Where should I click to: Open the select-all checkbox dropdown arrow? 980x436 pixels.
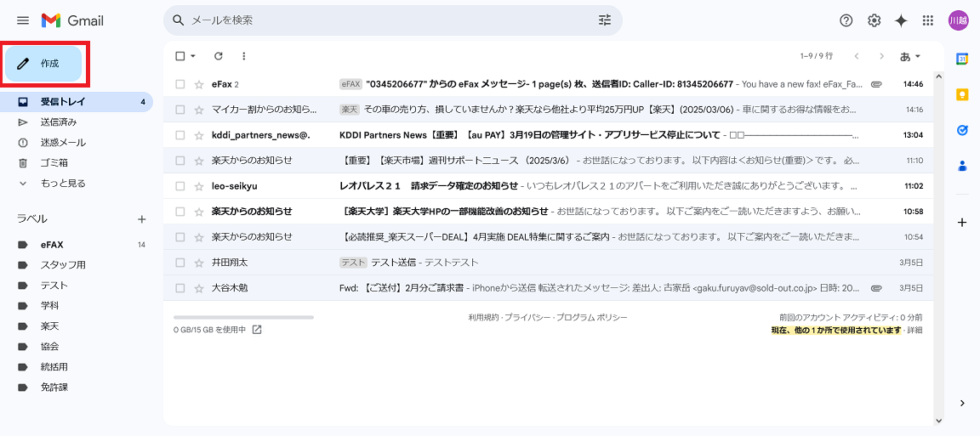point(193,56)
